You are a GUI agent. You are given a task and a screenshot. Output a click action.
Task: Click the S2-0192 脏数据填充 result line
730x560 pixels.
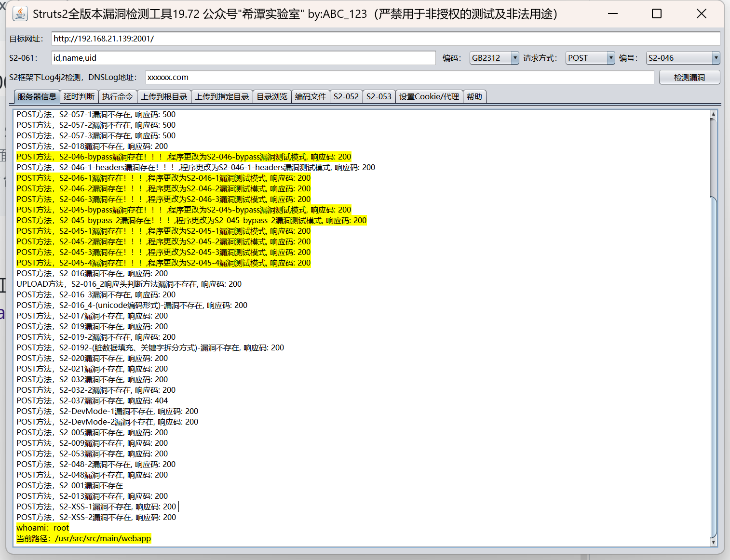pyautogui.click(x=150, y=347)
